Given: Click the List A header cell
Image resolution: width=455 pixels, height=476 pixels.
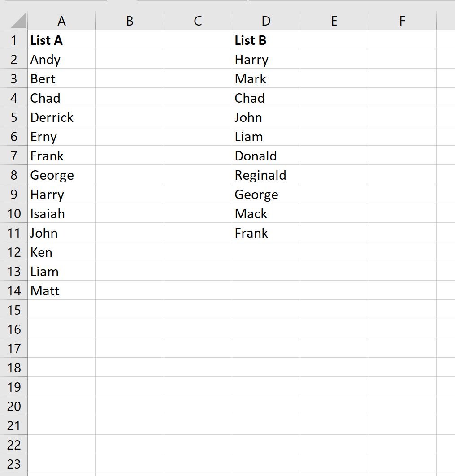Looking at the screenshot, I should click(61, 40).
